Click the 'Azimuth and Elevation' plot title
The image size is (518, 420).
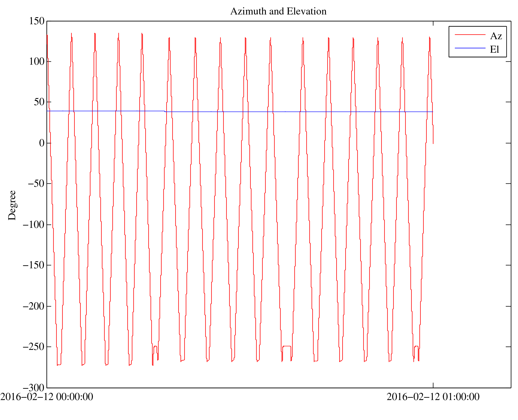tap(278, 11)
